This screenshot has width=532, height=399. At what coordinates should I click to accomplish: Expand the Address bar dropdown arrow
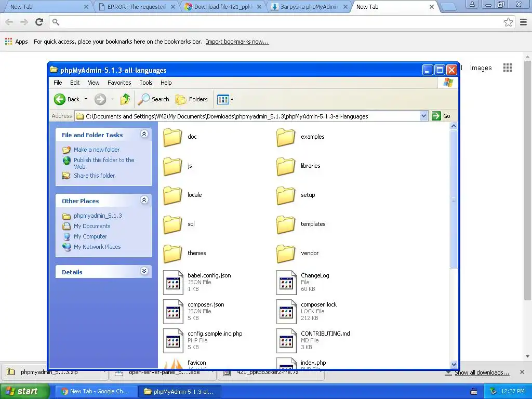(423, 116)
